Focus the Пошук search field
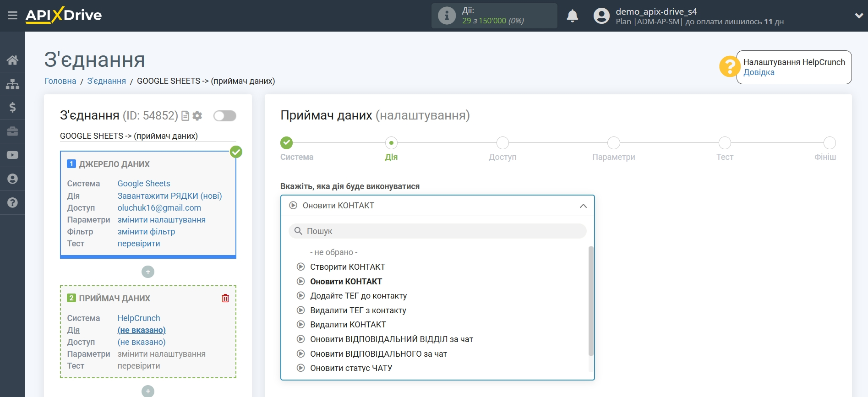 pyautogui.click(x=437, y=231)
